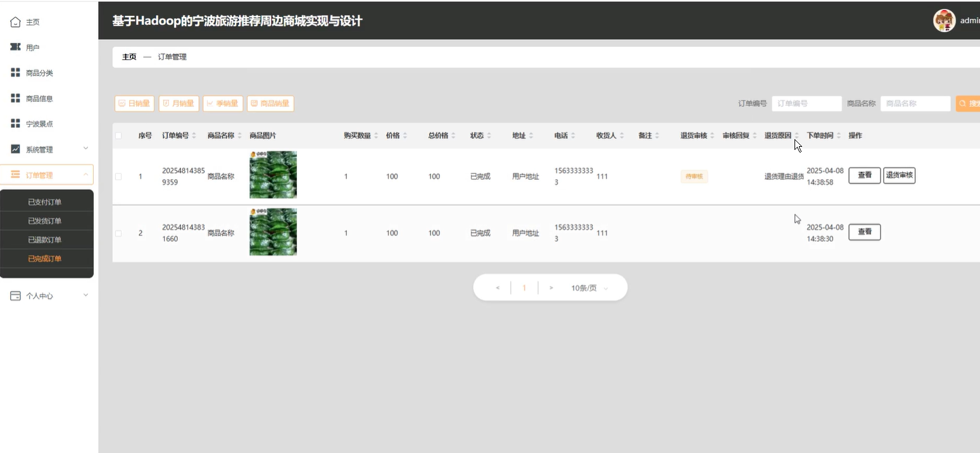This screenshot has height=453, width=980.
Task: Click the time 14:38:58 cell
Action: [x=820, y=182]
